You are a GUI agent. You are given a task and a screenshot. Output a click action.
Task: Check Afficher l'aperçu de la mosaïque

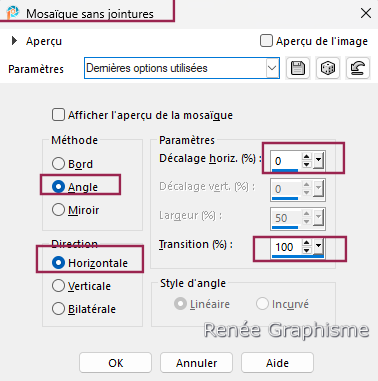tap(58, 115)
